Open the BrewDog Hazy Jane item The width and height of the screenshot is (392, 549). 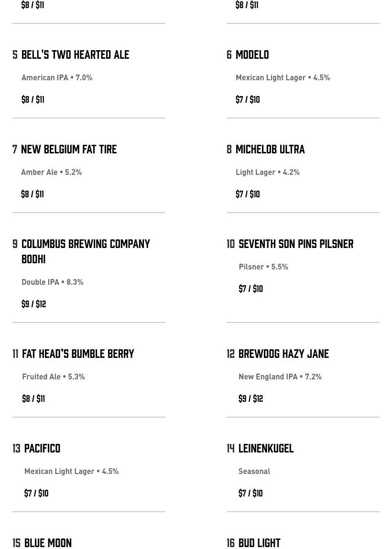tap(284, 354)
